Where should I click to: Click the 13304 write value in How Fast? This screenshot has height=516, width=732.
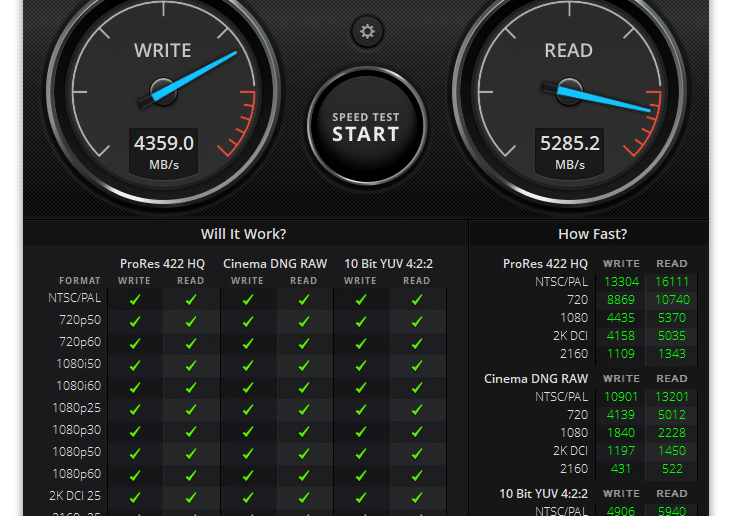click(x=621, y=282)
